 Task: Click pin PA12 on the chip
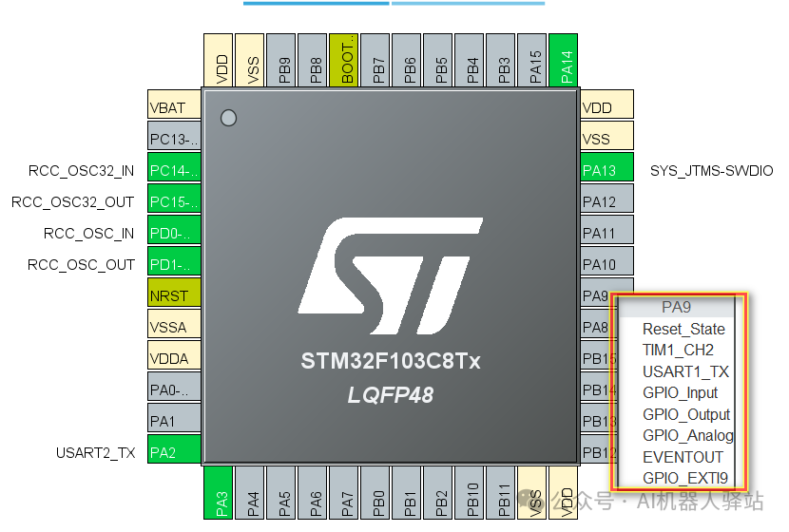pos(606,199)
